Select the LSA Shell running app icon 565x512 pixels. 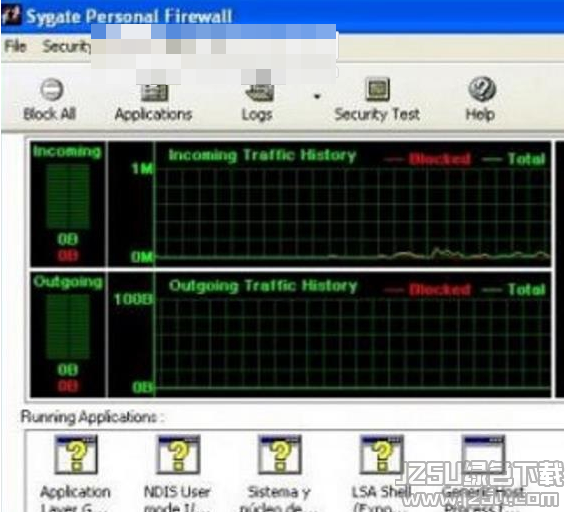tap(382, 454)
